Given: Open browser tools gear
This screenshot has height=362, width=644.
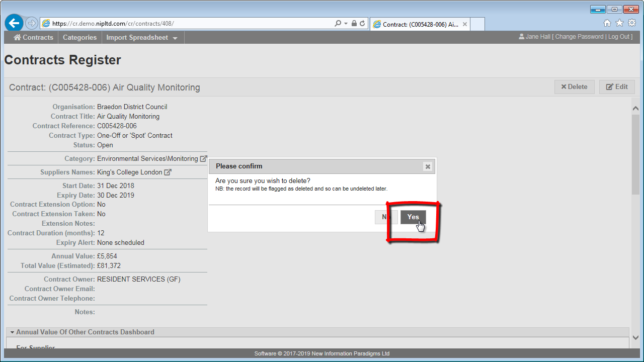Looking at the screenshot, I should [x=631, y=23].
